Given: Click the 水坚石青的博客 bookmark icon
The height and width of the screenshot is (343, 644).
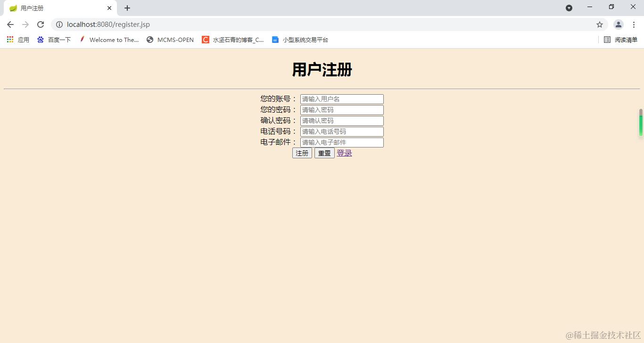Looking at the screenshot, I should click(x=205, y=40).
